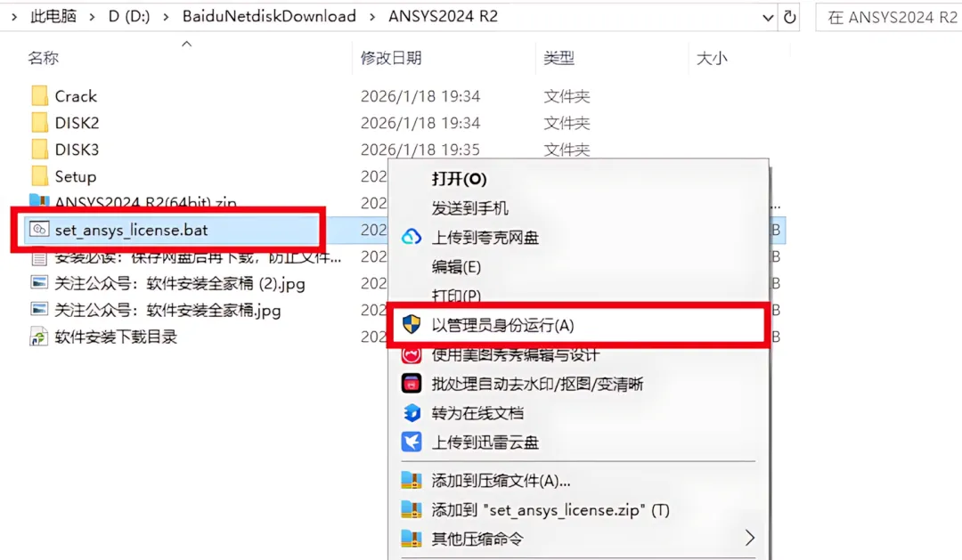Click the Crack folder icon
This screenshot has width=962, height=560.
point(39,95)
